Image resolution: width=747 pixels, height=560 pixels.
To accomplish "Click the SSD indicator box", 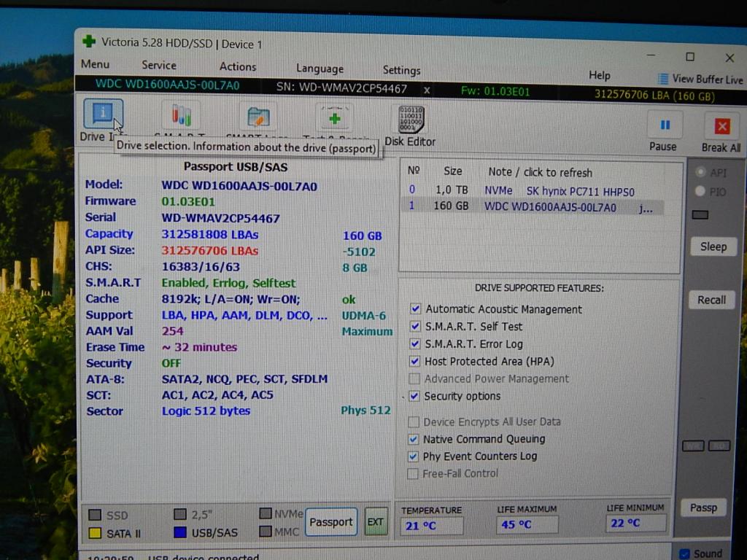I will [x=95, y=515].
